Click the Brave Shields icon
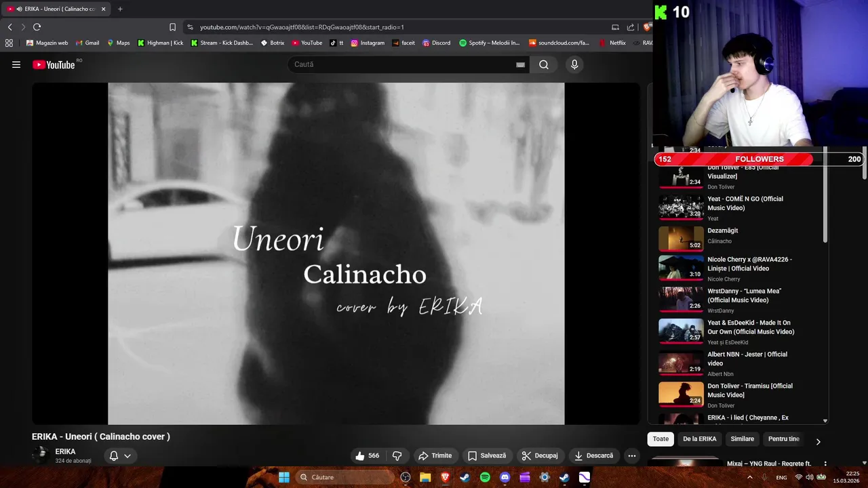868x488 pixels. click(x=647, y=27)
